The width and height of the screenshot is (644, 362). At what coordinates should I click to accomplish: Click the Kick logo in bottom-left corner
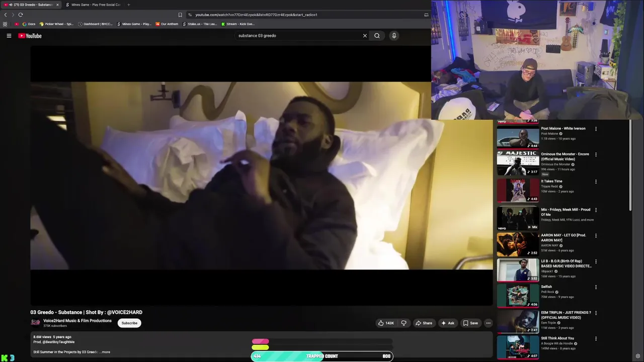[8, 358]
